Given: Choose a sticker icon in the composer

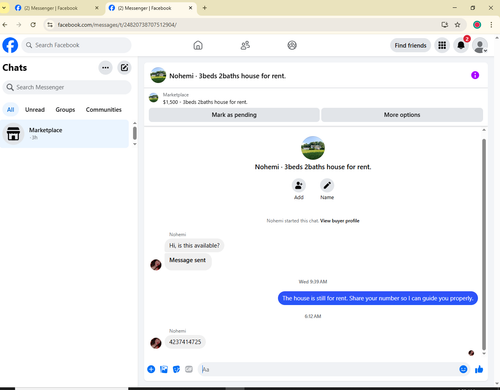Looking at the screenshot, I should click(176, 369).
